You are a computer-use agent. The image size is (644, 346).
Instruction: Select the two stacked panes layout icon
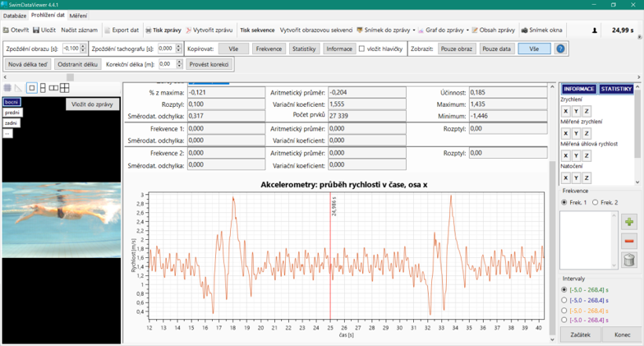[43, 88]
